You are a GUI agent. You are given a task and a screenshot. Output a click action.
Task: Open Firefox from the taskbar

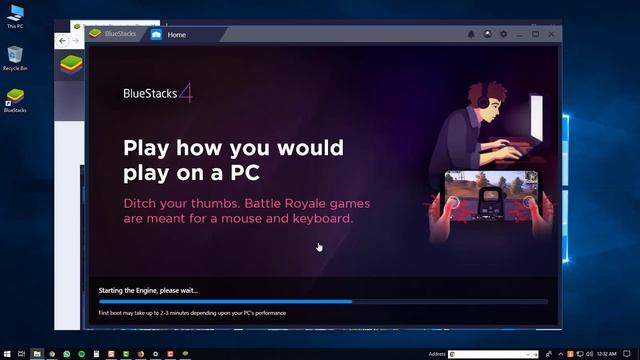(141, 354)
